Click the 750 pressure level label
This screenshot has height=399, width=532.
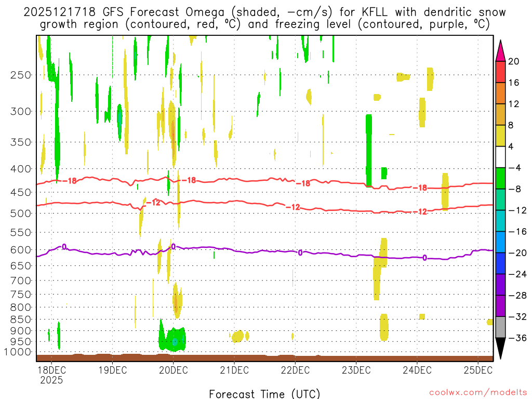pyautogui.click(x=21, y=295)
